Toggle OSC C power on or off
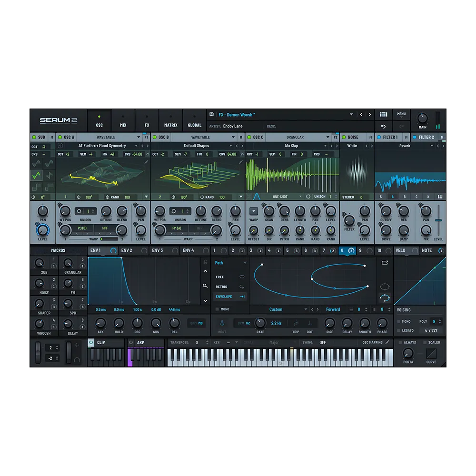Screen dimensions: 476x476 pos(249,137)
